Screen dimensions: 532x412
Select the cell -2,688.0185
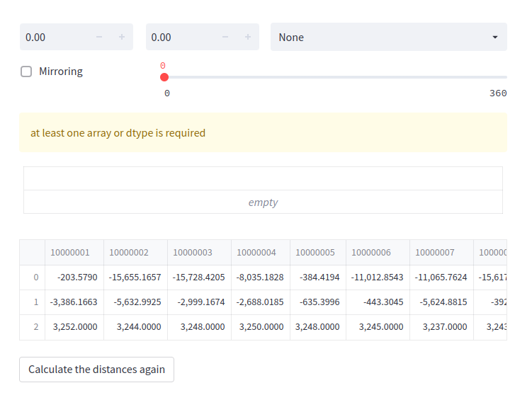[x=261, y=302]
